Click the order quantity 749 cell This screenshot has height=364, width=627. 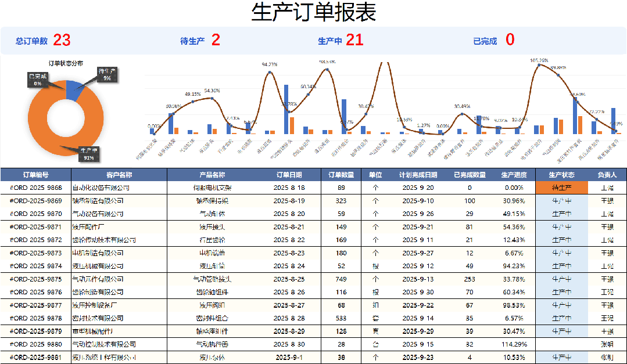point(341,279)
